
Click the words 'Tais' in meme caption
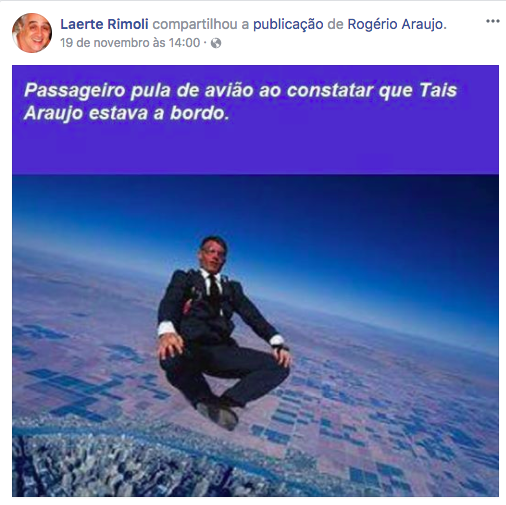[x=438, y=90]
